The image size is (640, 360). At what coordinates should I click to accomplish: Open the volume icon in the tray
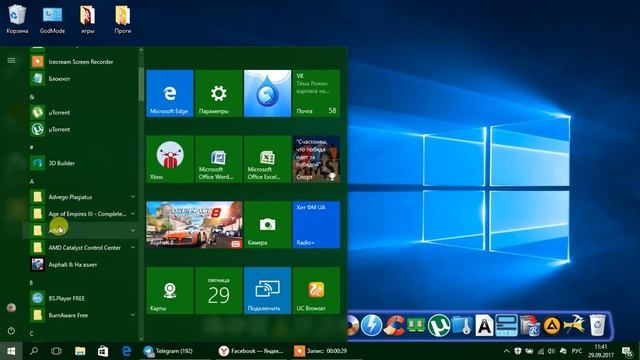pyautogui.click(x=551, y=351)
